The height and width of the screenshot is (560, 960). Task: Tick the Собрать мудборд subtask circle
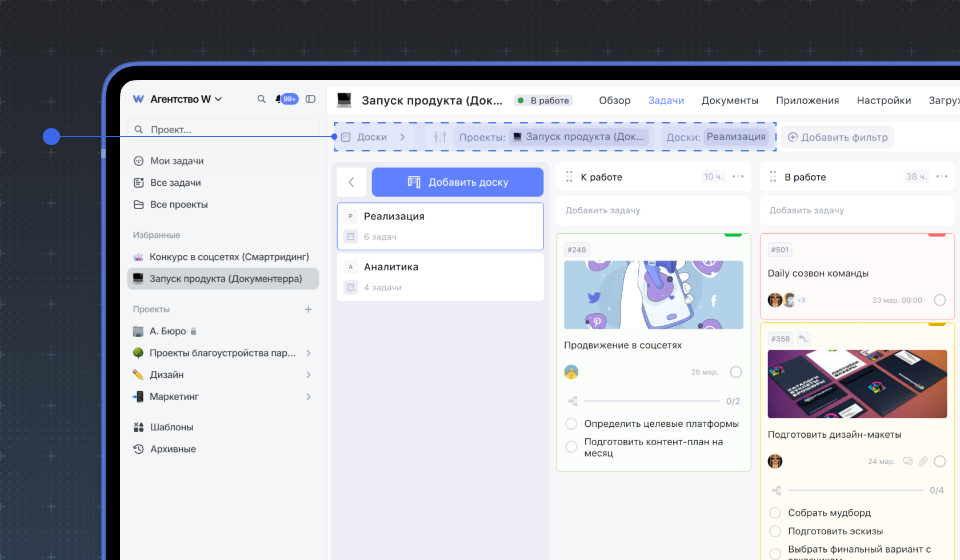click(x=775, y=513)
